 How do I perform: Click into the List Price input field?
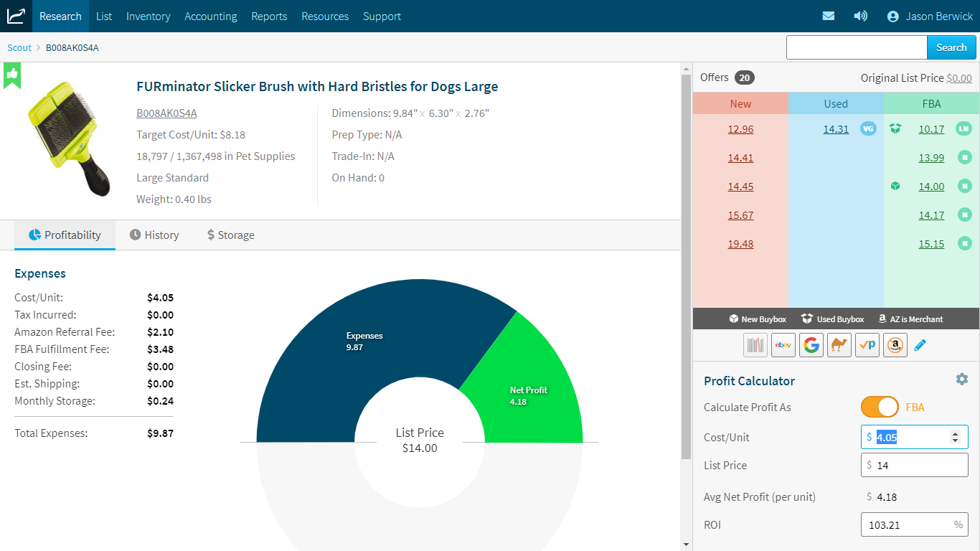[915, 465]
